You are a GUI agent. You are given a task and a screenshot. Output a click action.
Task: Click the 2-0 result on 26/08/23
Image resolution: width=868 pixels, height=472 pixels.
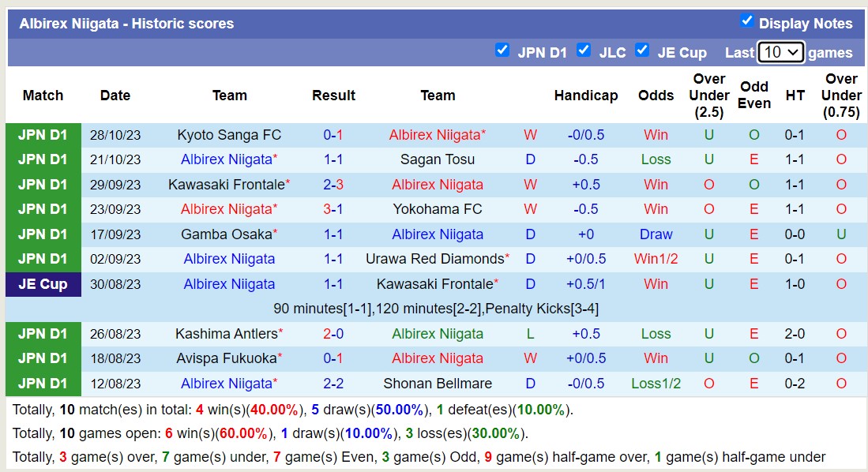point(333,334)
